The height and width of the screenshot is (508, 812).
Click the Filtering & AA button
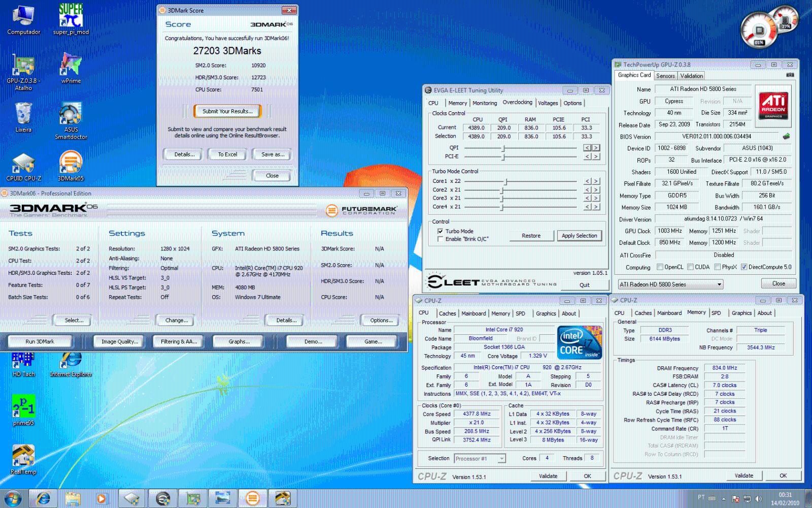tap(179, 341)
